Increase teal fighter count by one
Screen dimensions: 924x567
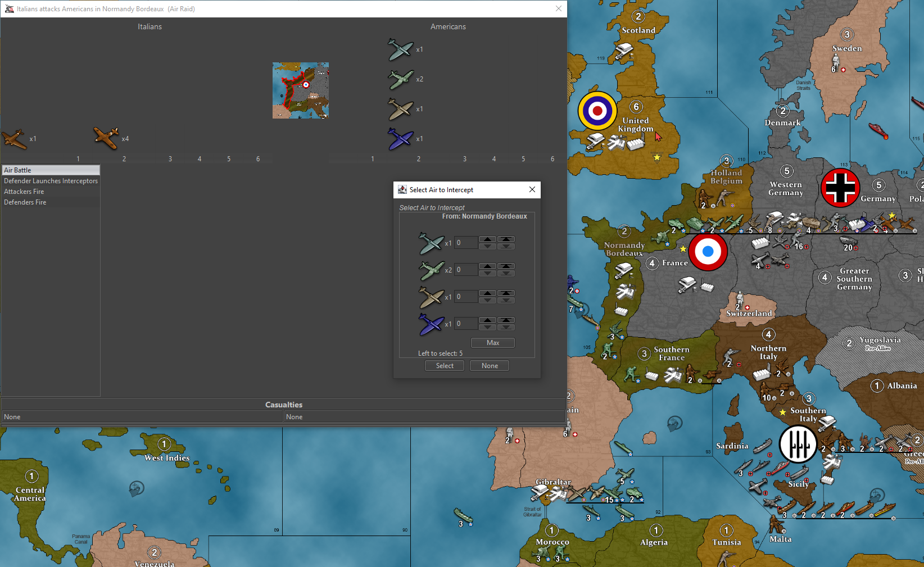pos(487,239)
